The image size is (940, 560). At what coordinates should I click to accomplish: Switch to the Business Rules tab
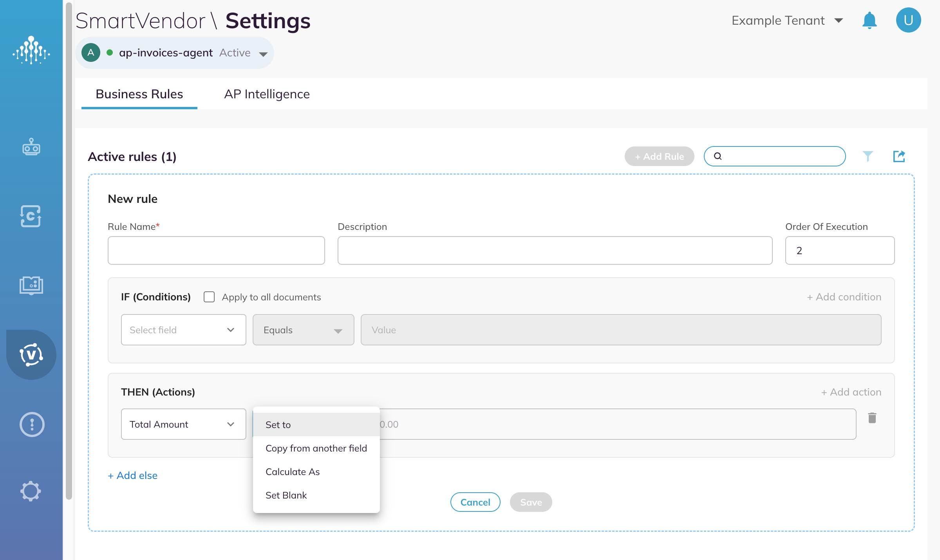(139, 94)
